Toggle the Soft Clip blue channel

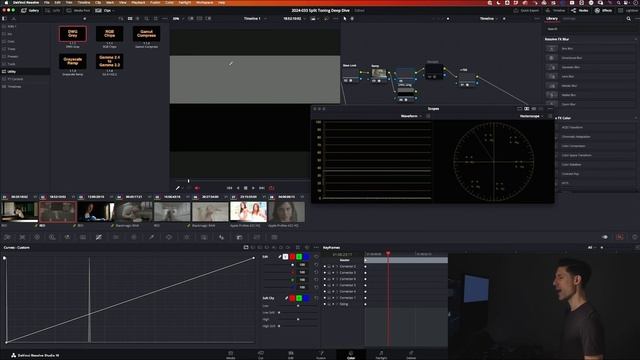(306, 298)
